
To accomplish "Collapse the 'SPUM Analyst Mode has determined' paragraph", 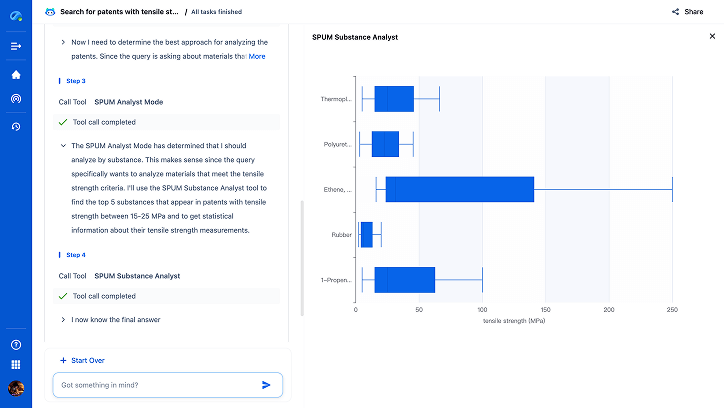I will 64,145.
